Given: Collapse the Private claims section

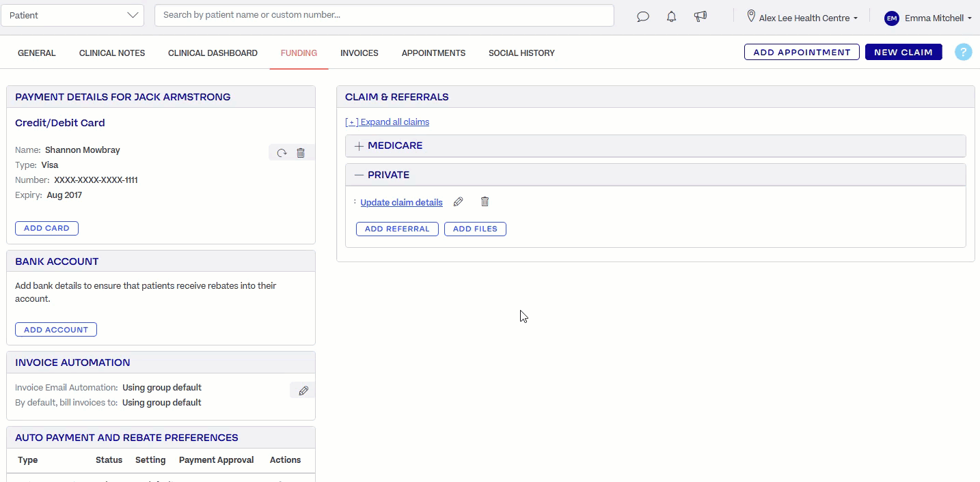Looking at the screenshot, I should 359,175.
